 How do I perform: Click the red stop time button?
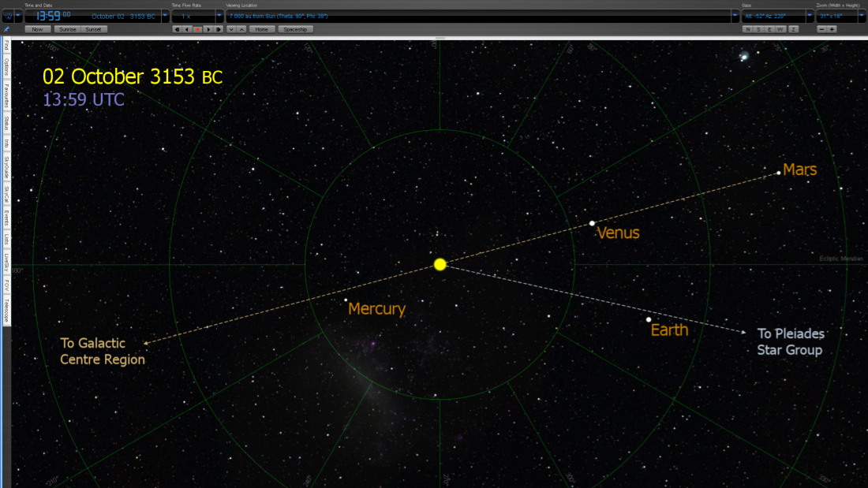197,29
